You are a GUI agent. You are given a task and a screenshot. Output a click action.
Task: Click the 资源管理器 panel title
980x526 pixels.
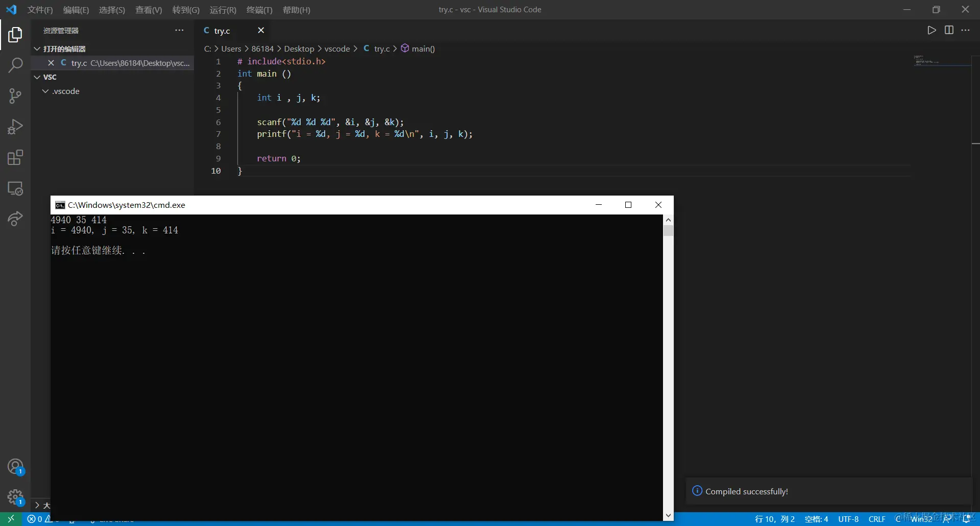(x=61, y=31)
